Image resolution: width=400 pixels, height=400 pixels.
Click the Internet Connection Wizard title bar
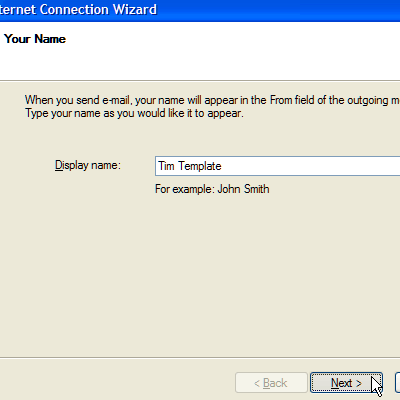click(200, 10)
